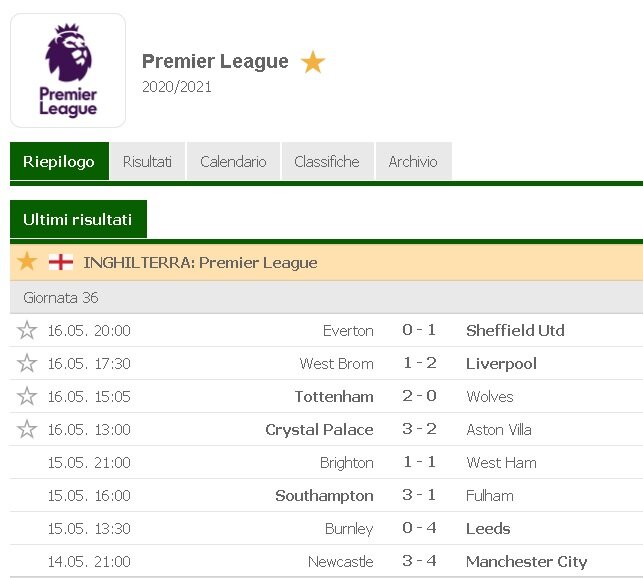Click the Giornata 36 round header
Screen dimensions: 643x578
[x=61, y=298]
